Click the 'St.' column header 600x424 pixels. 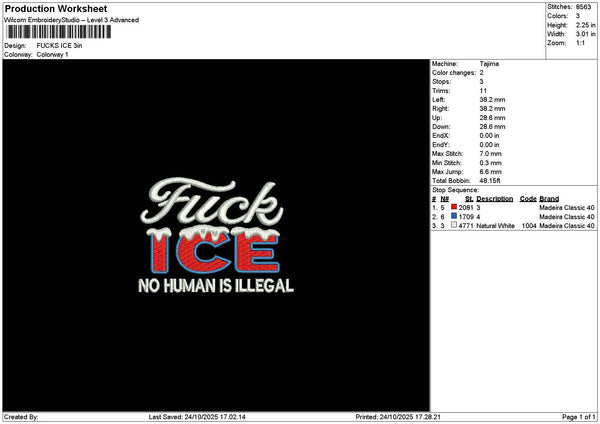click(x=469, y=199)
